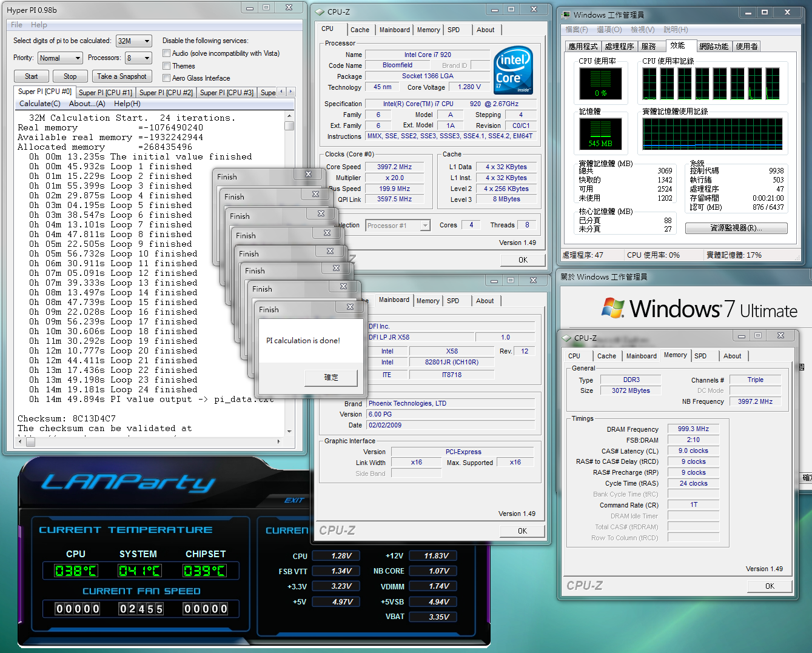Image resolution: width=812 pixels, height=653 pixels.
Task: Open Mainboard tab in top CPU-Z window
Action: [x=395, y=30]
